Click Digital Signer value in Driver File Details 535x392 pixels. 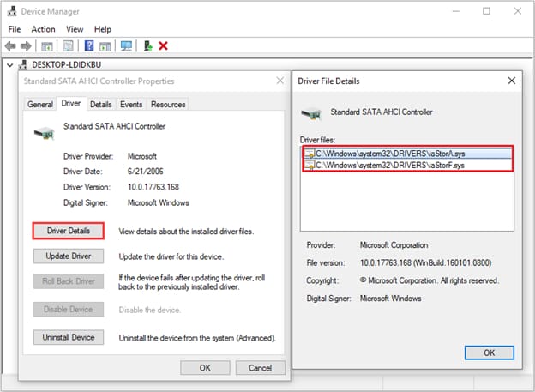[x=390, y=299]
